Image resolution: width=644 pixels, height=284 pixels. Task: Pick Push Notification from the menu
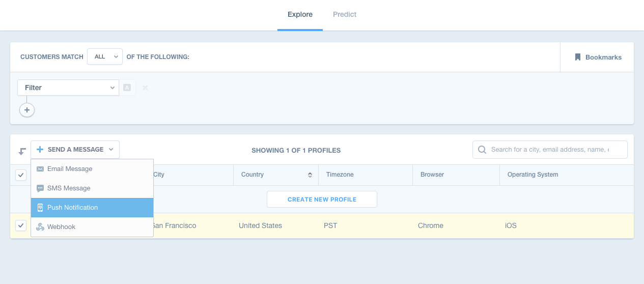coord(72,208)
